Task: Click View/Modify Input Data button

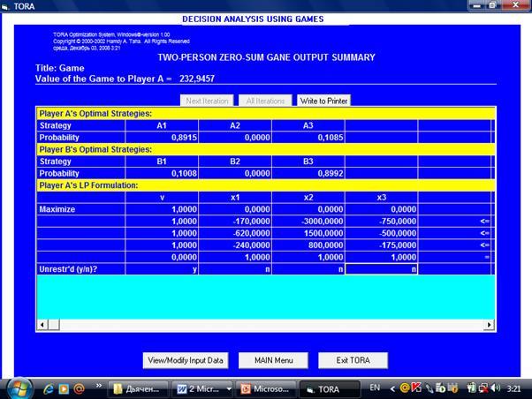Action: (x=186, y=360)
